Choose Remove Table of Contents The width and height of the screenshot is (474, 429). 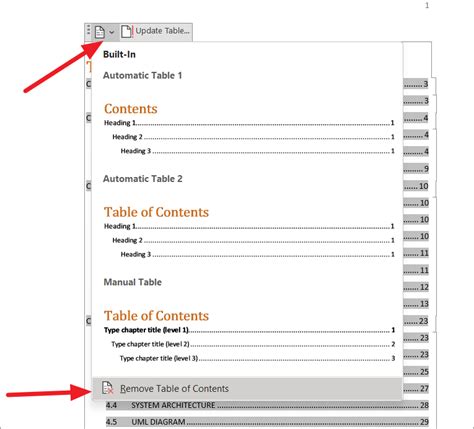click(x=247, y=388)
